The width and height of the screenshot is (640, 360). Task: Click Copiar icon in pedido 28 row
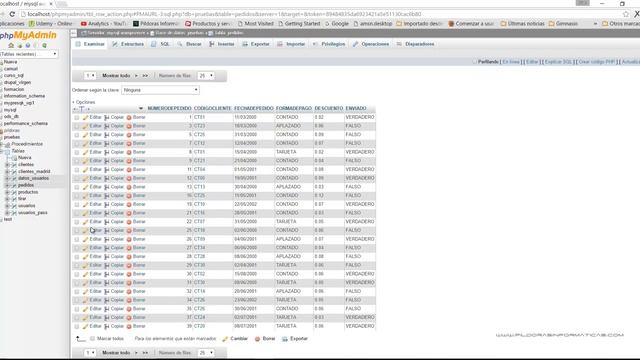107,257
